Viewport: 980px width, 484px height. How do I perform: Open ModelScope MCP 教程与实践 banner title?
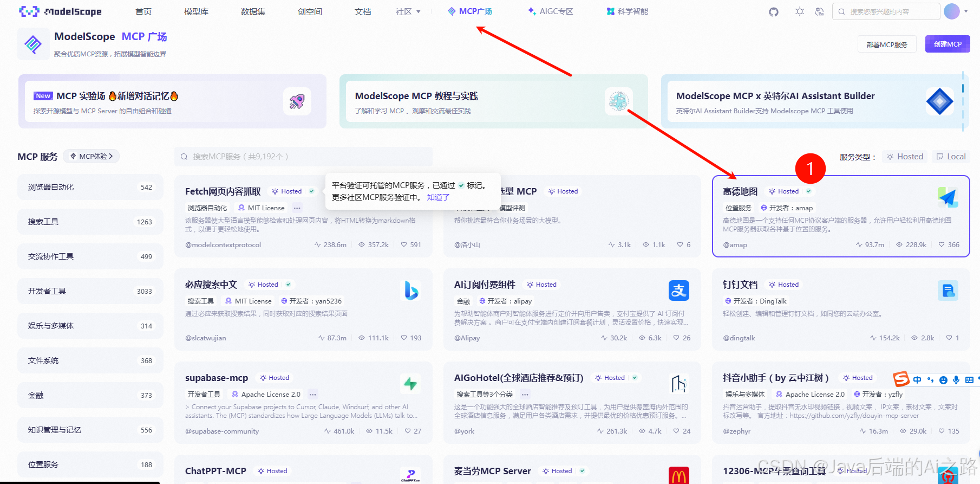(416, 96)
